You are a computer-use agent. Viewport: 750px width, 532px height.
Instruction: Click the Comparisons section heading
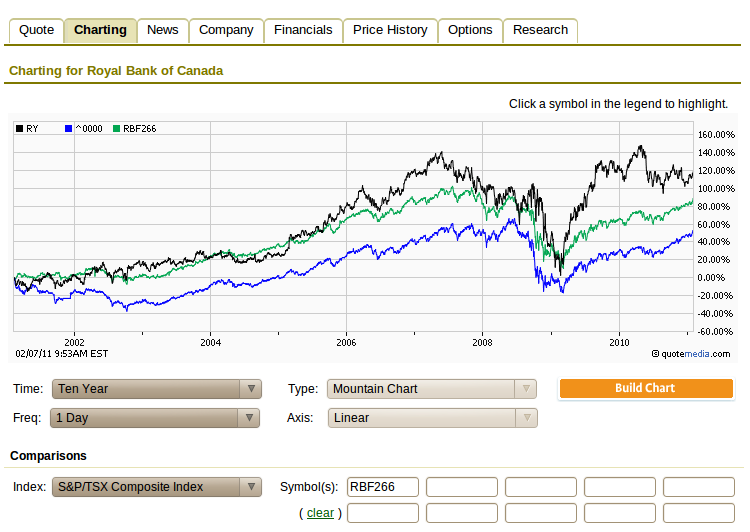pyautogui.click(x=48, y=455)
